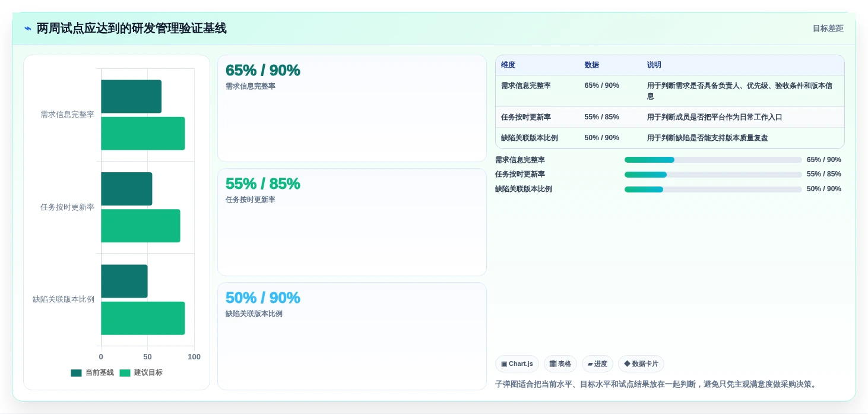Click description 用于判断成员是否把平台作为日常工作入口
868x414 pixels.
715,117
